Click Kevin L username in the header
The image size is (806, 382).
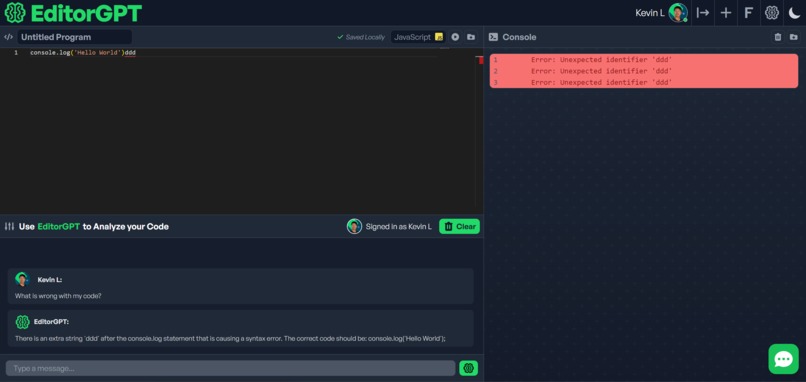pos(650,13)
